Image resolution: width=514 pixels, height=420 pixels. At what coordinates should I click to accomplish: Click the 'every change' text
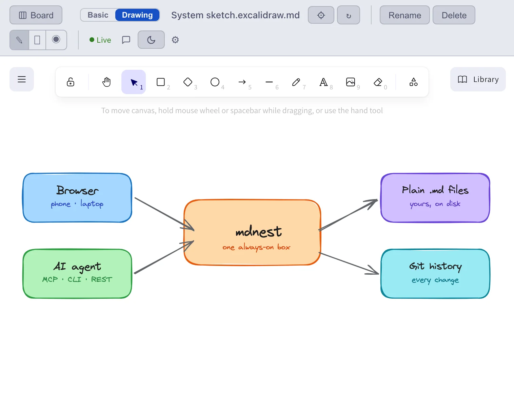click(x=435, y=280)
